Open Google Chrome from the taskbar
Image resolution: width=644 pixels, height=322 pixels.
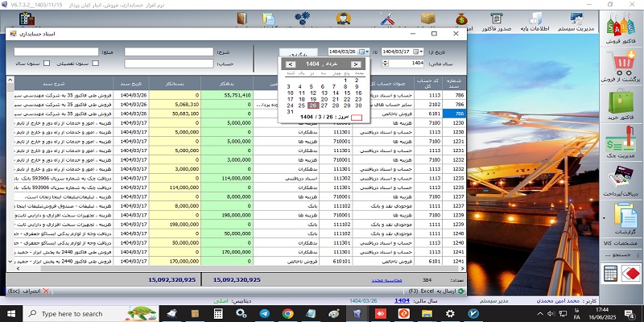tap(288, 314)
